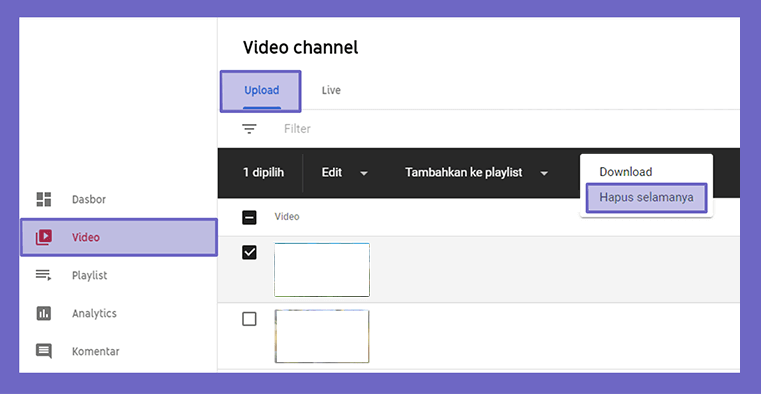The height and width of the screenshot is (394, 761).
Task: Switch to the Live tab
Action: (331, 90)
